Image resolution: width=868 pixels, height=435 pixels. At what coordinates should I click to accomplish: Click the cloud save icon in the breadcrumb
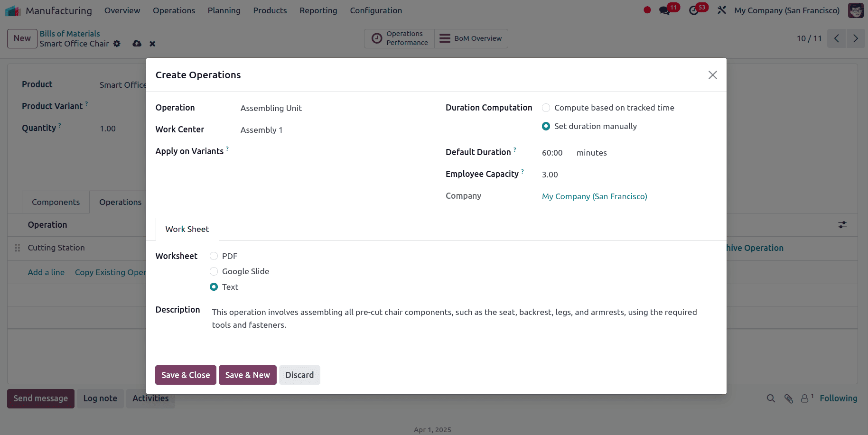[137, 44]
